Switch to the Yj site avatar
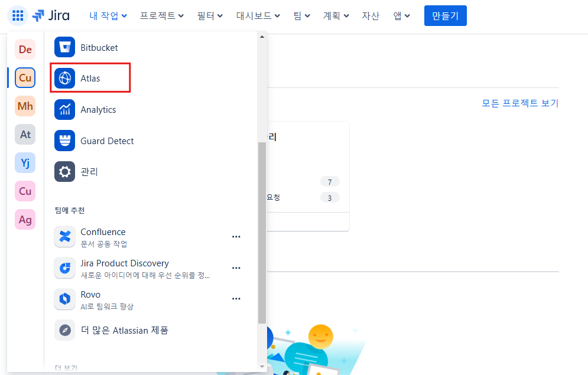588x375 pixels. [x=25, y=162]
